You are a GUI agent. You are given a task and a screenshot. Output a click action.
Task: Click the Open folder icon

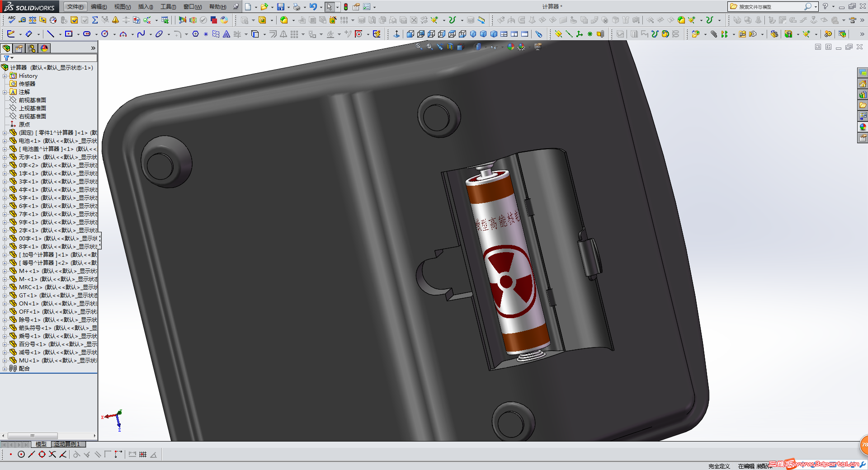pos(264,7)
